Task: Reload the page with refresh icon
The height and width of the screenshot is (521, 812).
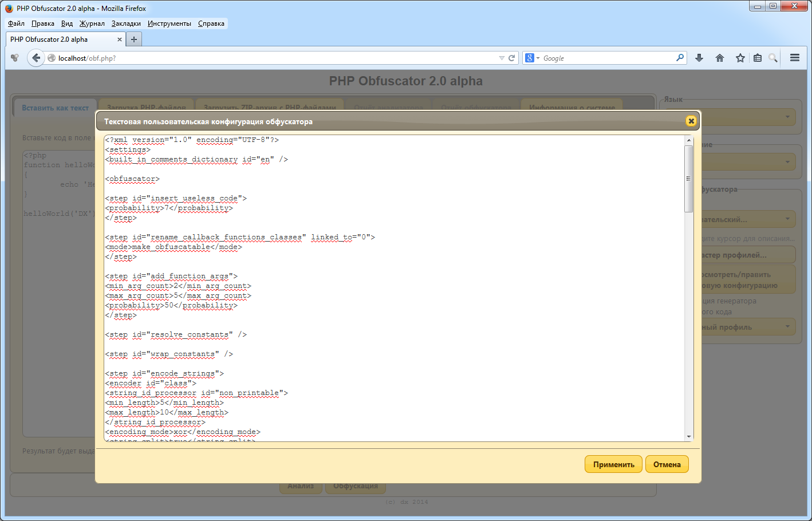Action: coord(512,58)
